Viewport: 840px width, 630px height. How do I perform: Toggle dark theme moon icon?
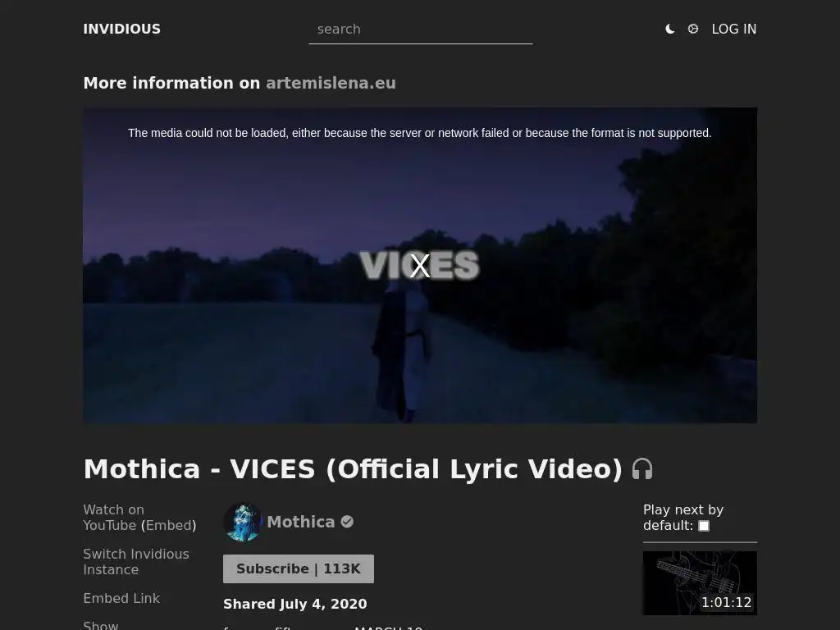coord(669,29)
